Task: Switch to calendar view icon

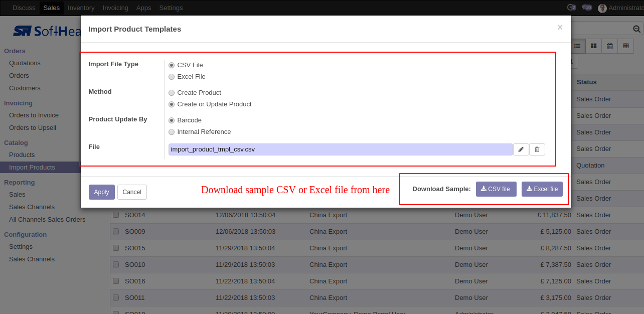Action: pyautogui.click(x=609, y=46)
